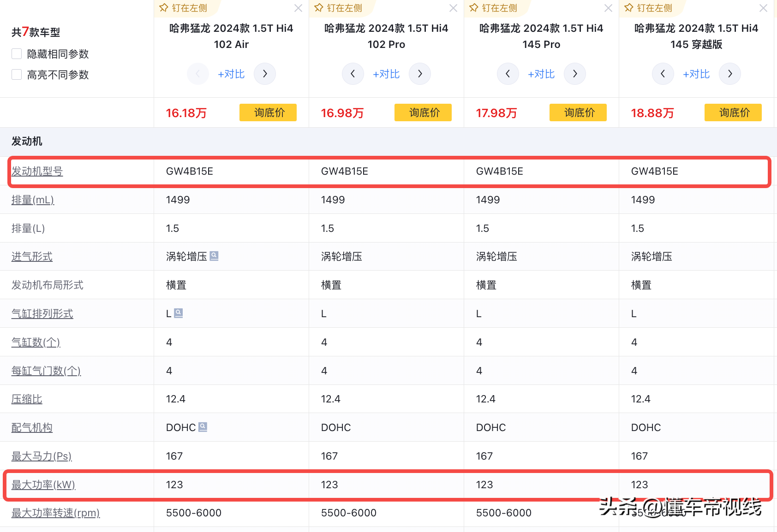Remove the 102 Air column
Viewport: 777px width, 532px height.
tap(299, 8)
